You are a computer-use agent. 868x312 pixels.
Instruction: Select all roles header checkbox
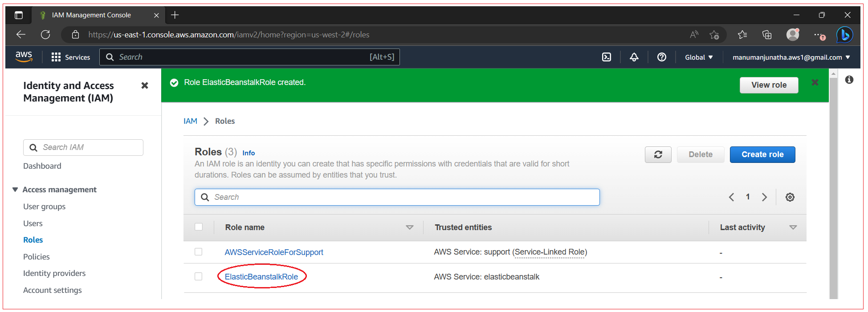tap(199, 227)
